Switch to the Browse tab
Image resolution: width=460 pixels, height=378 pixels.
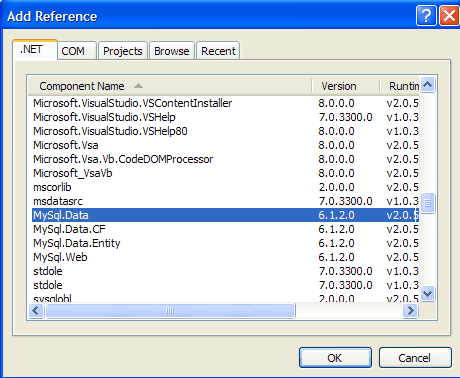[x=172, y=51]
